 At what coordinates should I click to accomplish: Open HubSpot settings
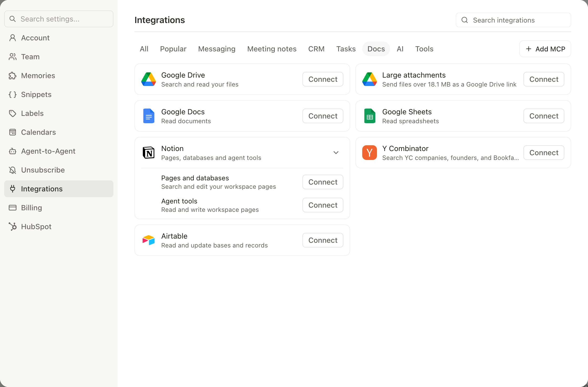(x=59, y=227)
